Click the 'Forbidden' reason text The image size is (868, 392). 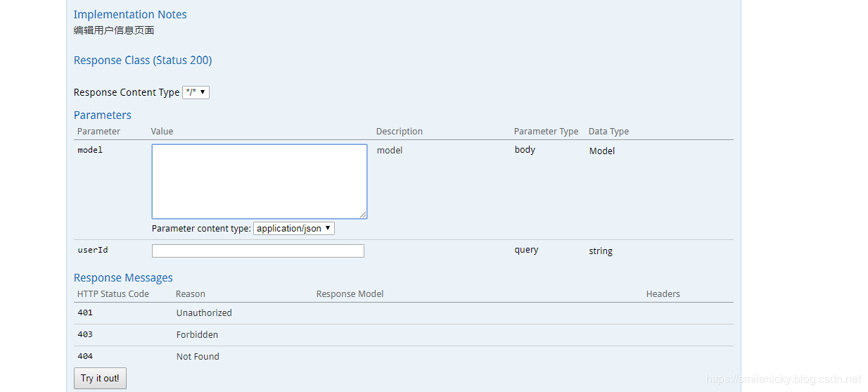[x=197, y=335]
